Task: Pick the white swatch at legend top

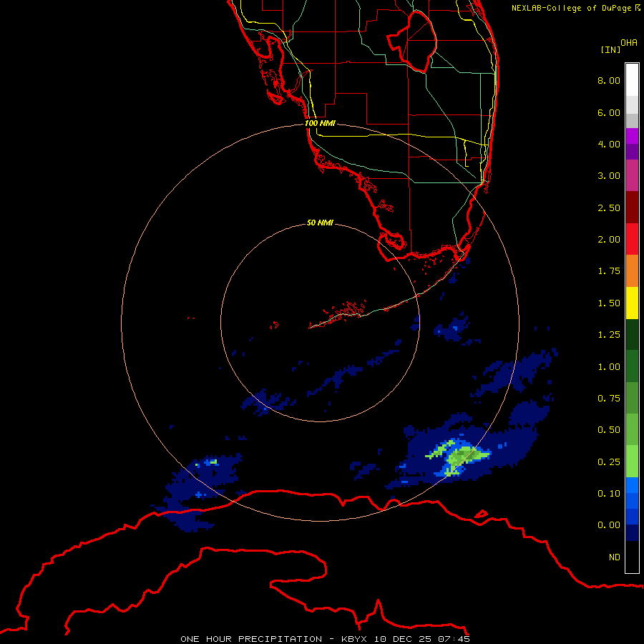Action: pyautogui.click(x=632, y=80)
